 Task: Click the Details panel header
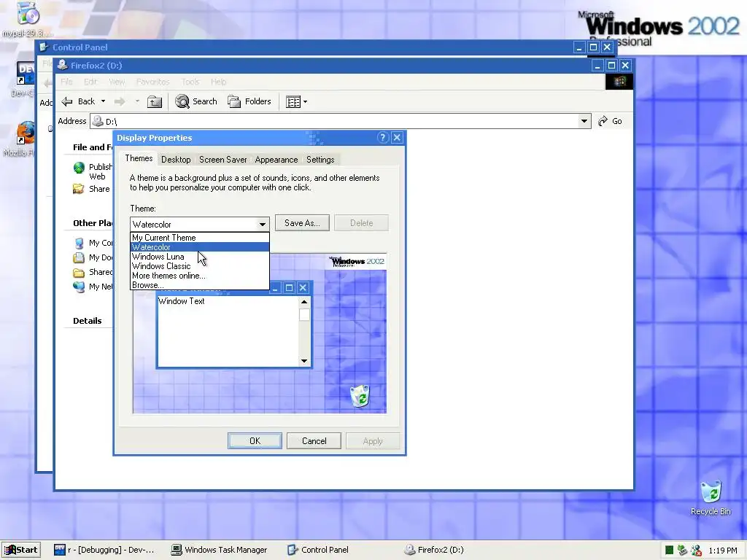click(x=88, y=321)
